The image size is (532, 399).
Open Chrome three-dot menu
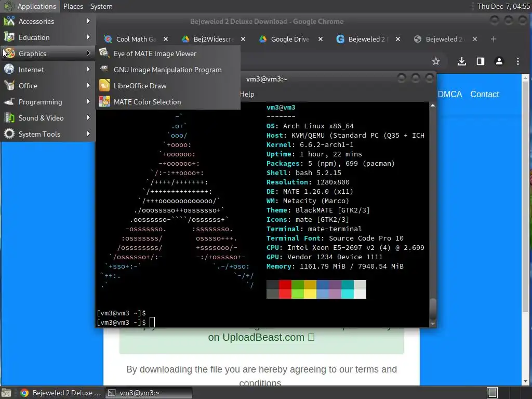pyautogui.click(x=518, y=61)
